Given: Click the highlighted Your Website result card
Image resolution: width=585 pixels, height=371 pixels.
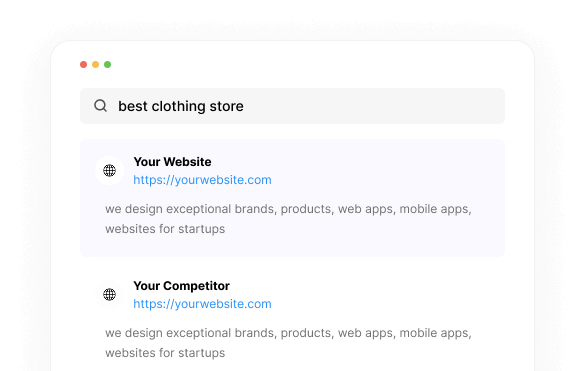Looking at the screenshot, I should (292, 198).
